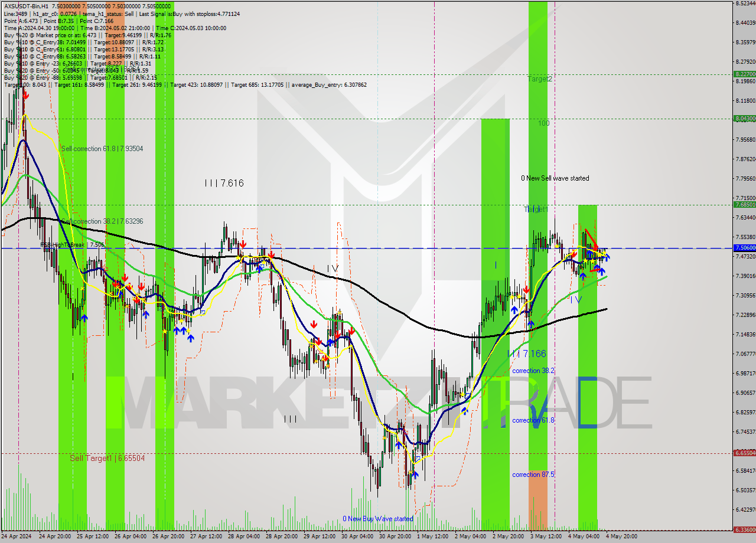
Task: Select the Target1 label
Action: click(536, 210)
